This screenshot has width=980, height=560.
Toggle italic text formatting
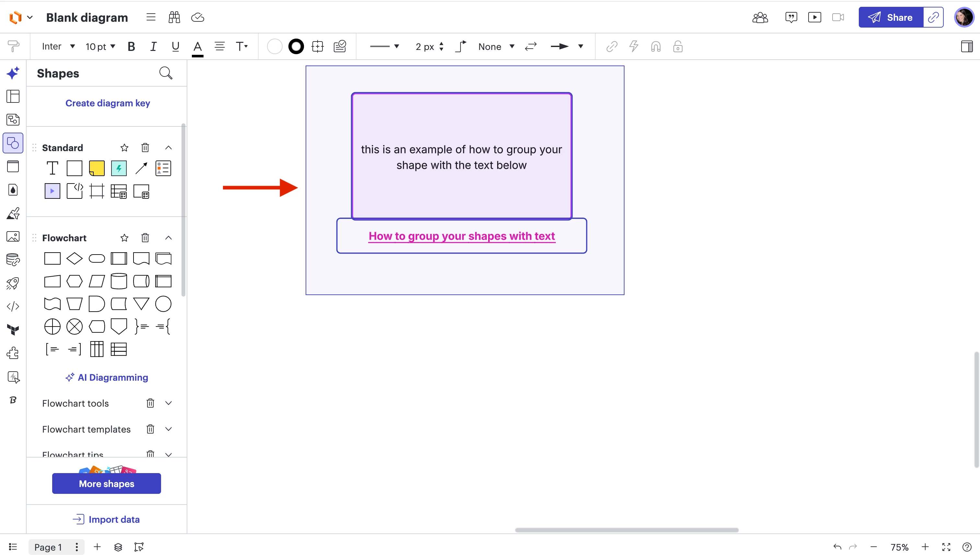pos(153,47)
